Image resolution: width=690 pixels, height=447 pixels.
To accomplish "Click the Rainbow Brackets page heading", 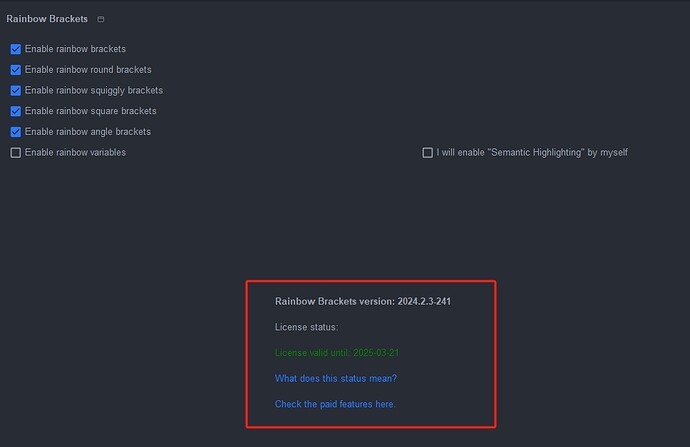I will [47, 19].
